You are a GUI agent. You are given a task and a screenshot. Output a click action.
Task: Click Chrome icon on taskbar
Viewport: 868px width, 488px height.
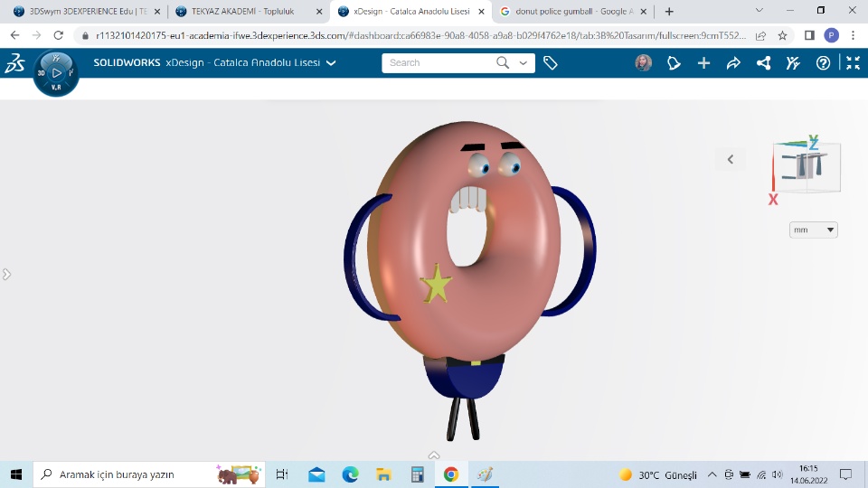pos(450,474)
